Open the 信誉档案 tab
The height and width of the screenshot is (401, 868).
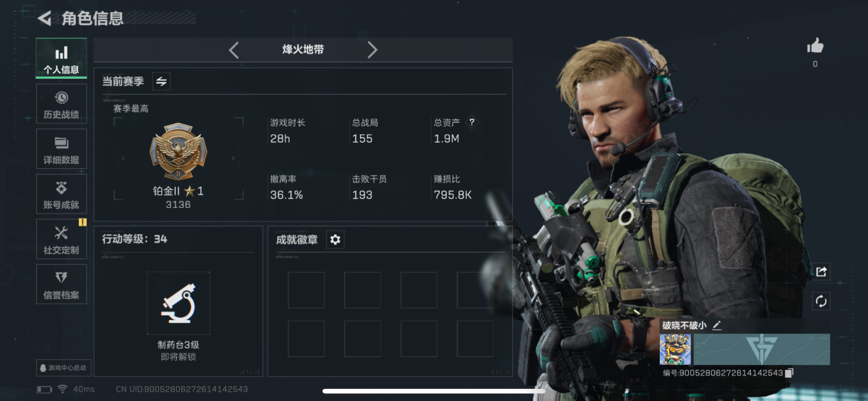[x=61, y=285]
